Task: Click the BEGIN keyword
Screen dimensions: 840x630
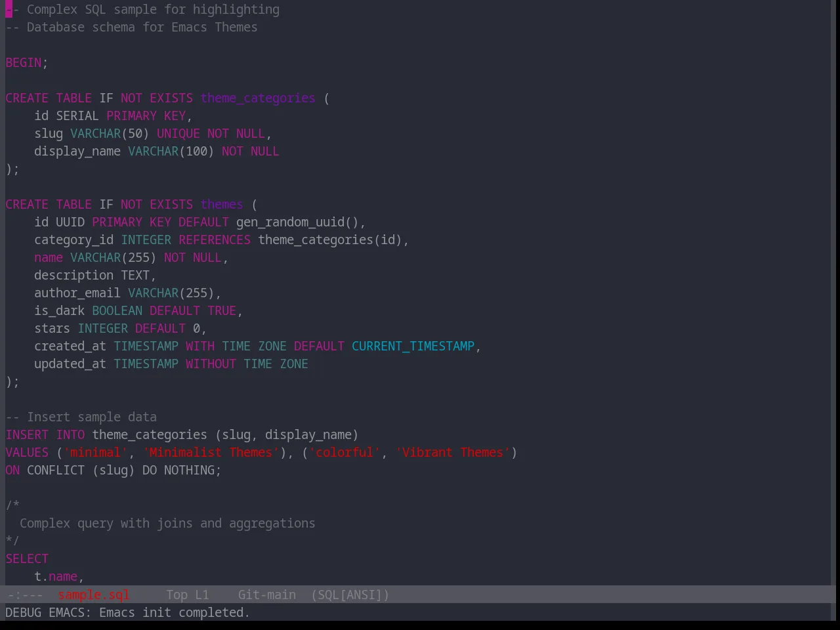Action: 24,62
